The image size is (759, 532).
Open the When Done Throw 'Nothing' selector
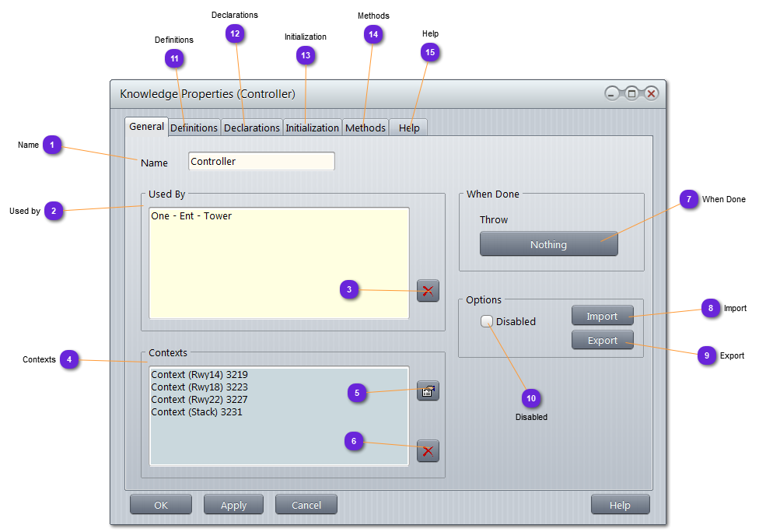tap(548, 244)
